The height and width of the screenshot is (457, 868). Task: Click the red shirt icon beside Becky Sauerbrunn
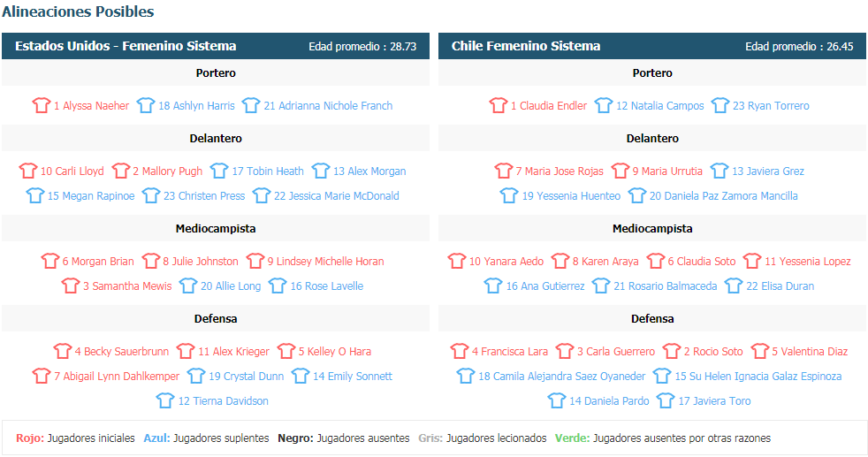tap(63, 351)
